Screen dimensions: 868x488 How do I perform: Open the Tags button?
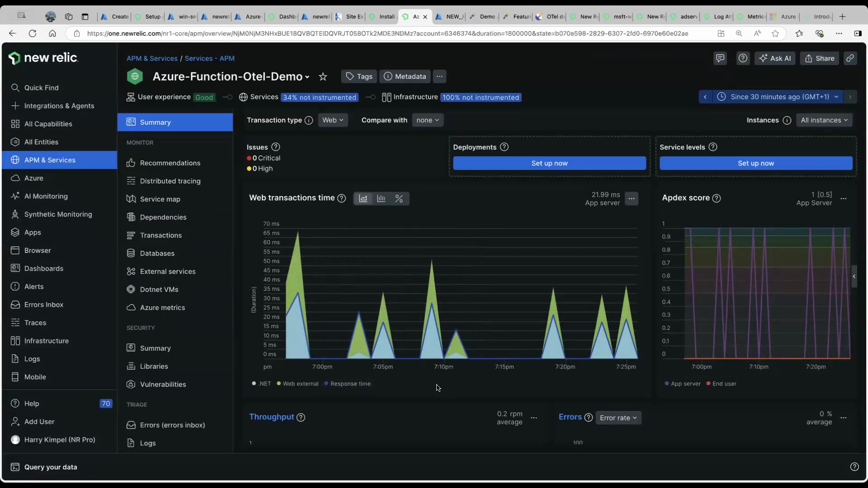[359, 76]
